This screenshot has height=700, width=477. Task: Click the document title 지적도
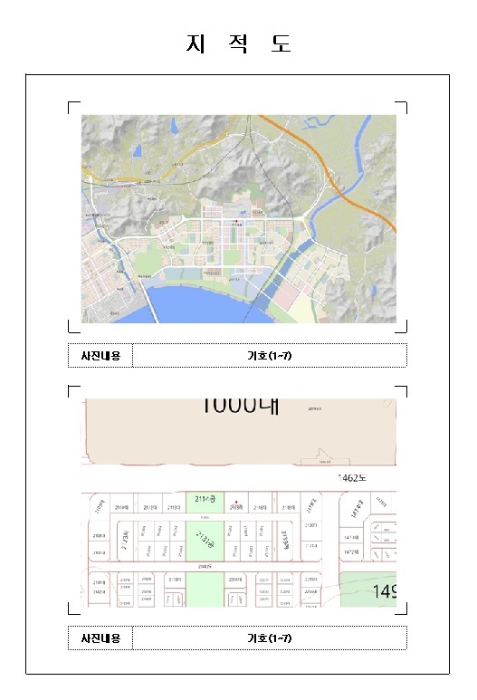(x=239, y=43)
